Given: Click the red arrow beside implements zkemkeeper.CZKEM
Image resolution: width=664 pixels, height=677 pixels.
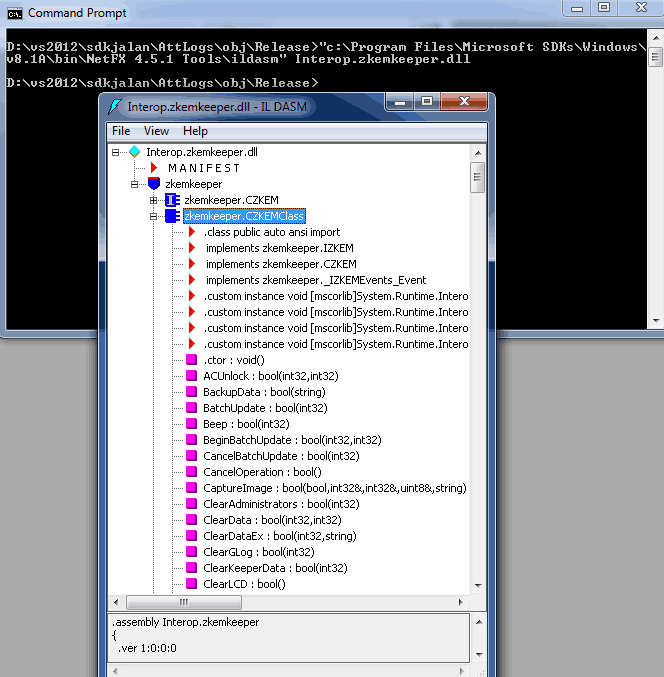Looking at the screenshot, I should (192, 264).
